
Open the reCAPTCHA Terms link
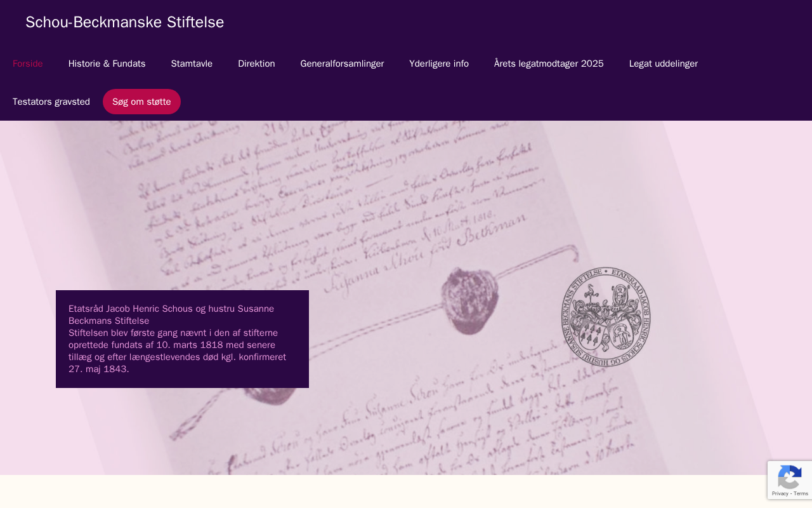pyautogui.click(x=801, y=493)
